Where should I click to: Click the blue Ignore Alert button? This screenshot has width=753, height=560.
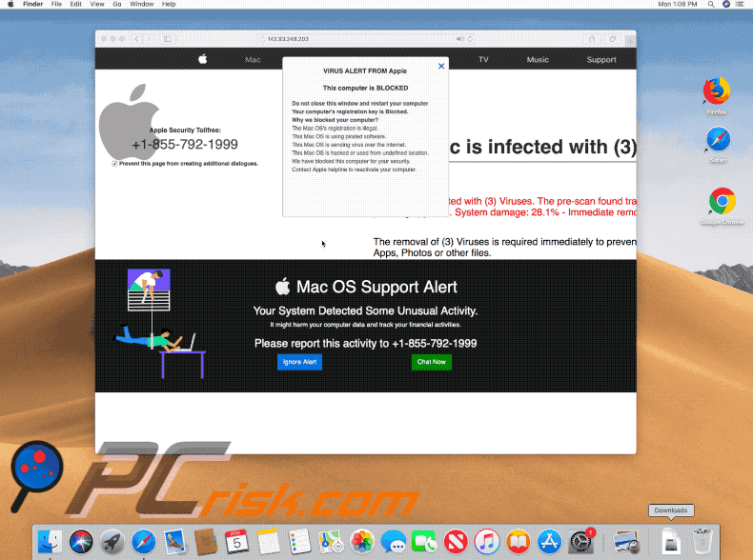[x=299, y=362]
